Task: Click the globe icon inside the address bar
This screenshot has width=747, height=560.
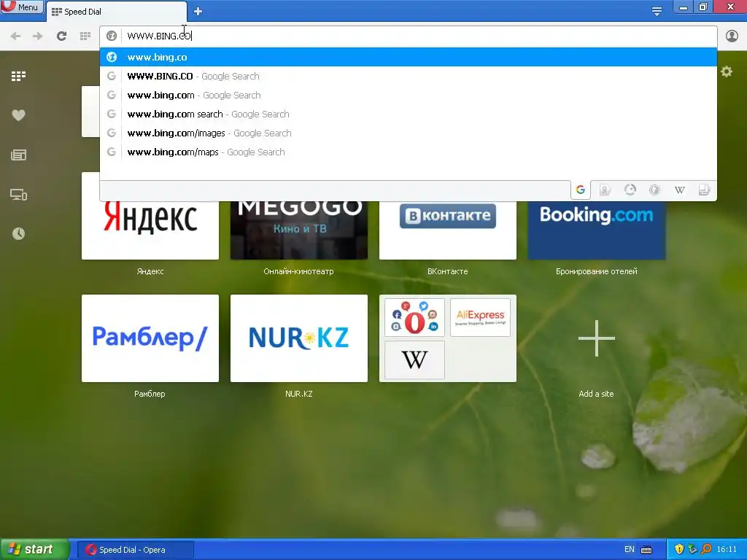Action: [112, 36]
